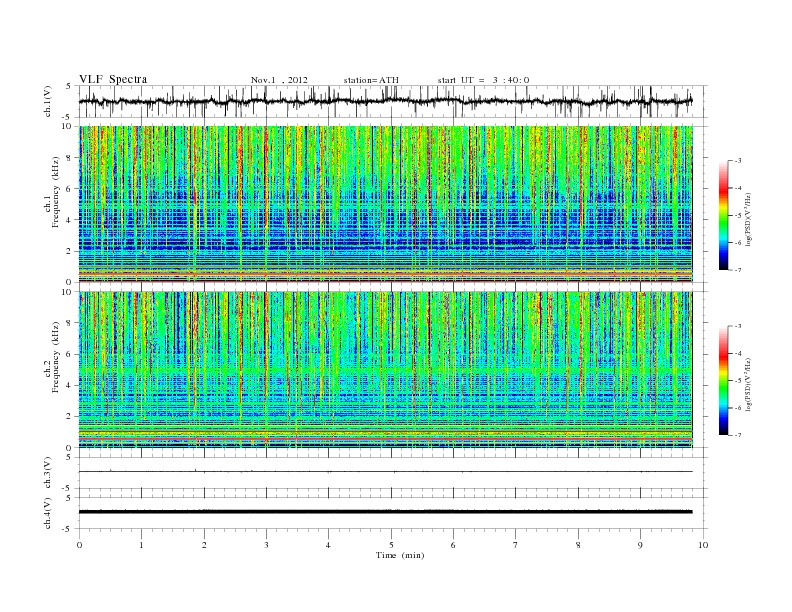Click time-axis tick label "0" at the bottom

(x=79, y=545)
